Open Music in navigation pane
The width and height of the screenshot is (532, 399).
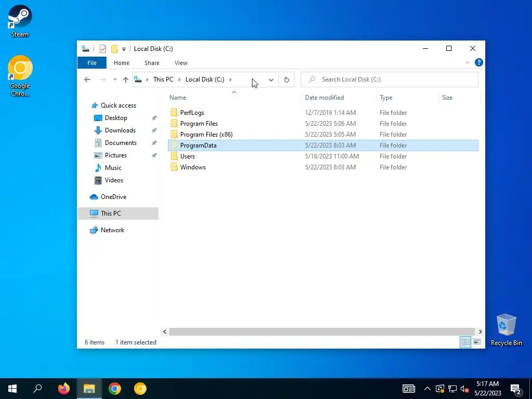[113, 168]
